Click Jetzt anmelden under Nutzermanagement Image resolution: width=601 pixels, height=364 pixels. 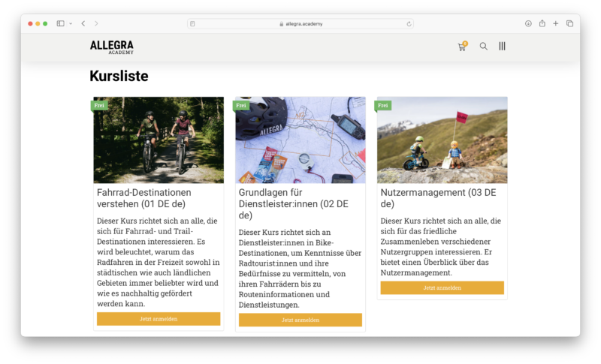(x=442, y=288)
